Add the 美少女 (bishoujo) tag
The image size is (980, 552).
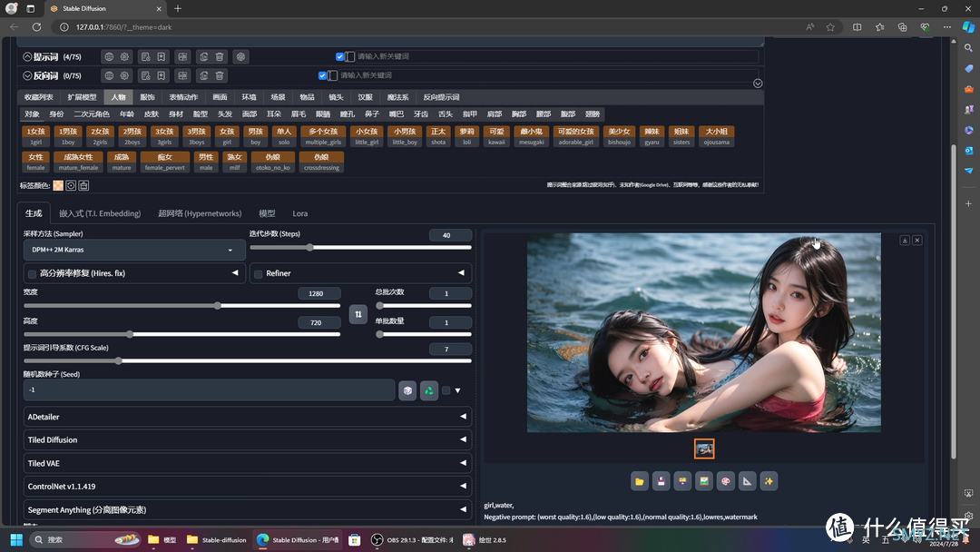coord(620,136)
